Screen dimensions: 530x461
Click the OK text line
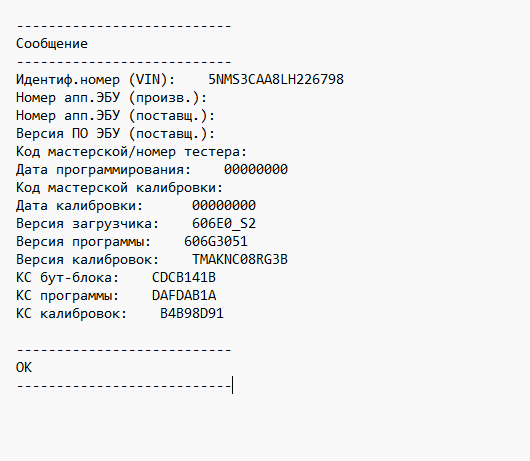pyautogui.click(x=24, y=368)
